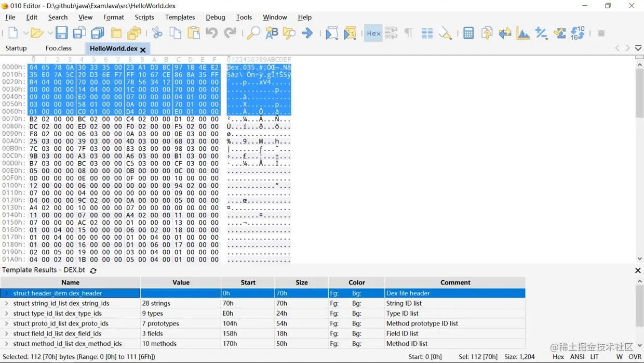Image resolution: width=644 pixels, height=363 pixels.
Task: Open Replace with the AB icon
Action: click(272, 33)
